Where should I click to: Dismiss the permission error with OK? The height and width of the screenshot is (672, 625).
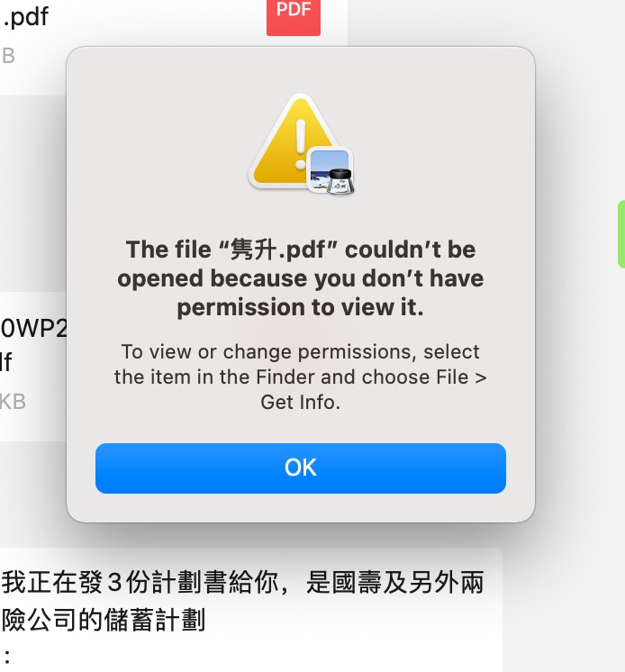coord(300,468)
